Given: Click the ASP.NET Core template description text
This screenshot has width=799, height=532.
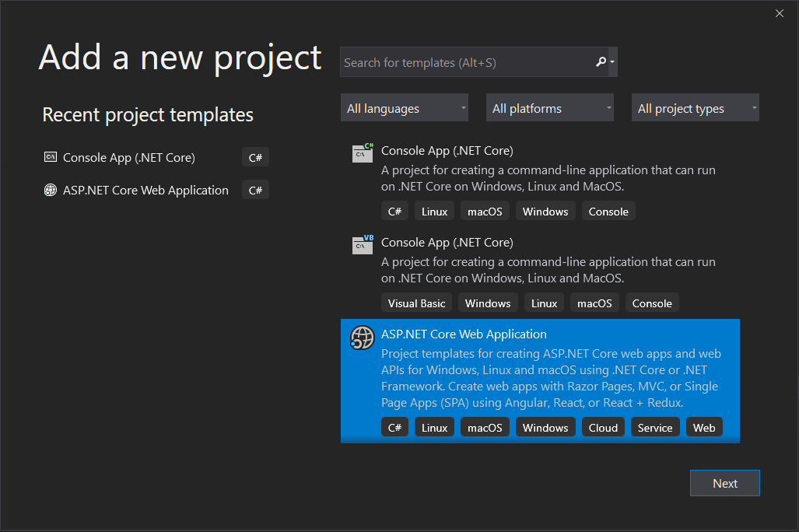Looking at the screenshot, I should tap(551, 378).
